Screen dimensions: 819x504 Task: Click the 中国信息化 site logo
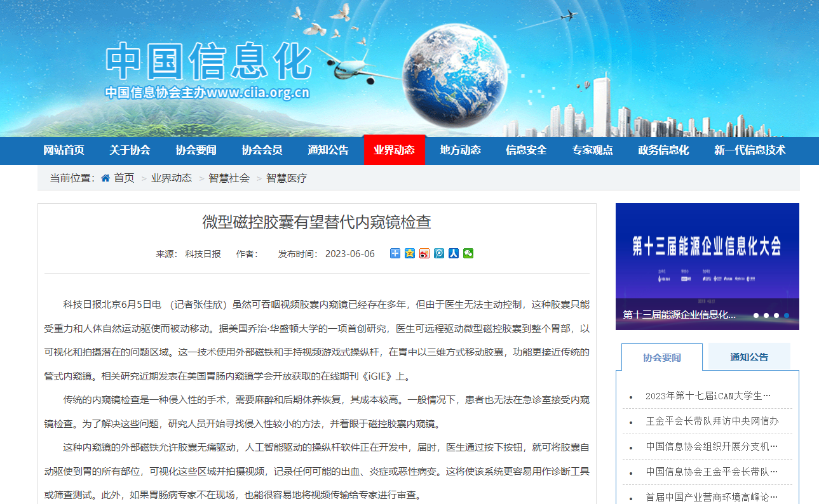tap(210, 60)
